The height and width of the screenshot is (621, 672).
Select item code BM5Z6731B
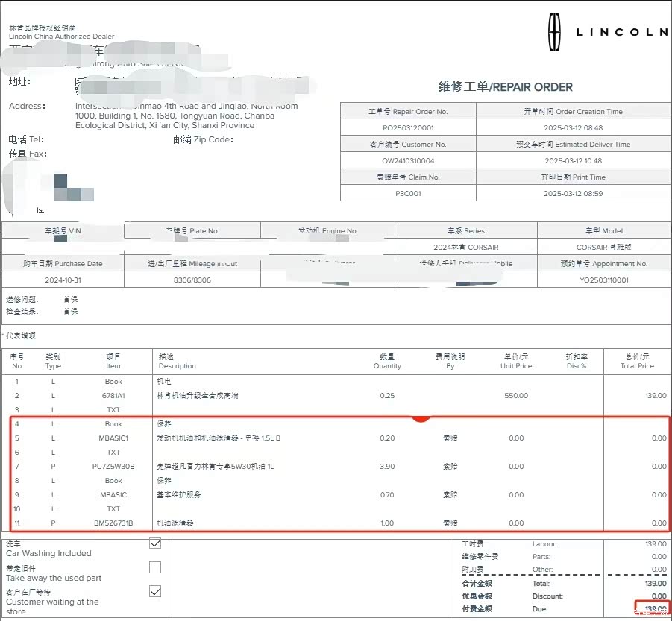[x=113, y=523]
